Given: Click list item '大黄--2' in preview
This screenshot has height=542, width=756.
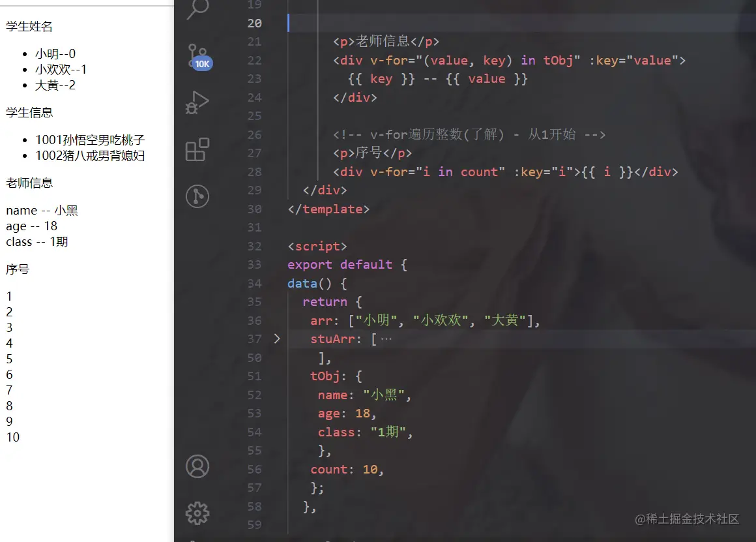Looking at the screenshot, I should pos(55,85).
